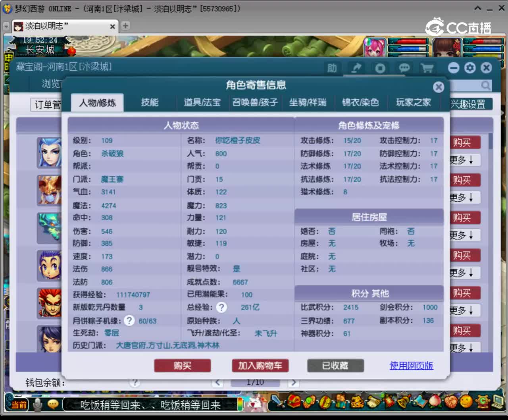508x420 pixels.
Task: Go to the next page arrow beside 1/10
Action: coord(293,382)
